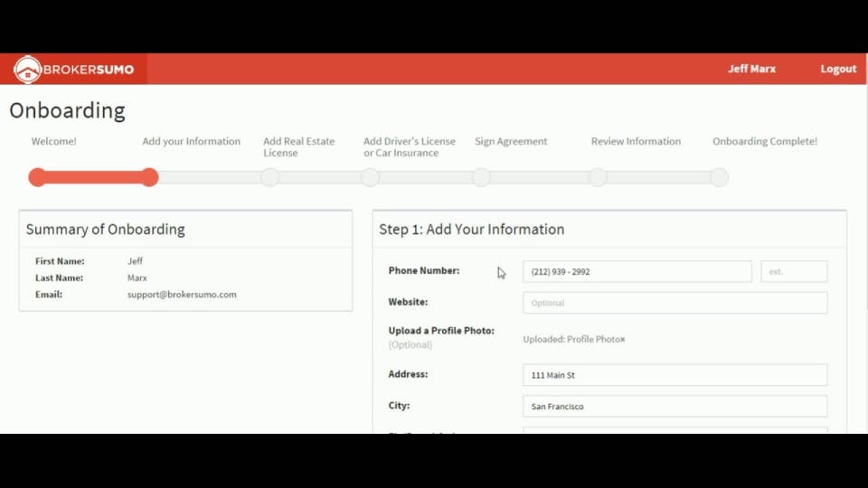
Task: Select the Sign Agreement step circle
Action: click(x=482, y=177)
